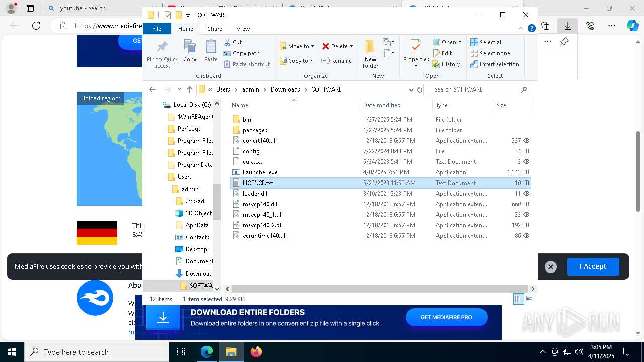Go back in Explorer navigation

152,89
